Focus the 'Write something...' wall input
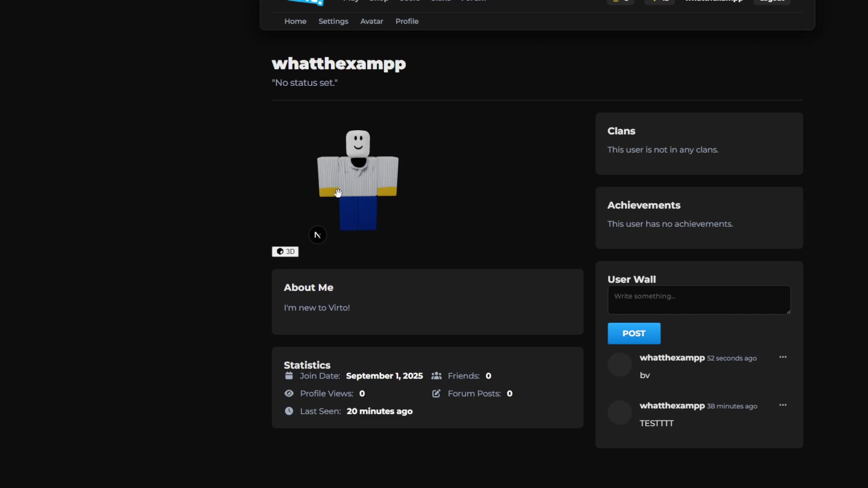Image resolution: width=868 pixels, height=488 pixels. point(698,300)
